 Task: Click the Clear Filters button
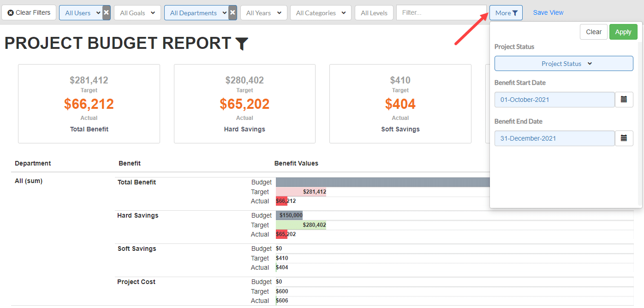pos(29,13)
